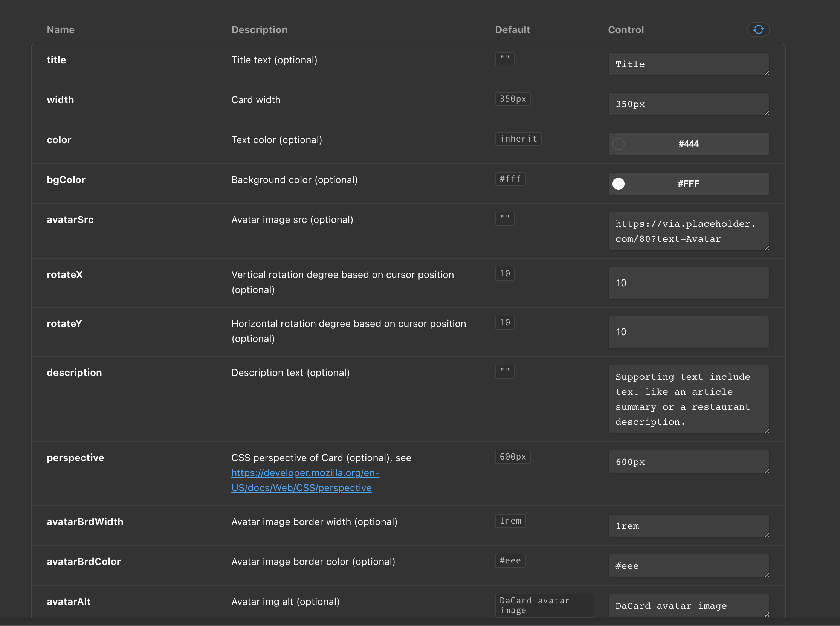Edit the avatarBrdColor #eee field

coord(688,566)
